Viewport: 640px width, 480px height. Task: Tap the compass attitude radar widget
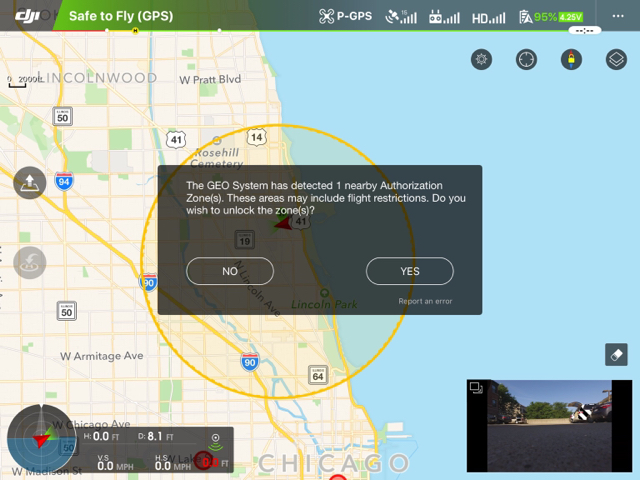(x=41, y=439)
